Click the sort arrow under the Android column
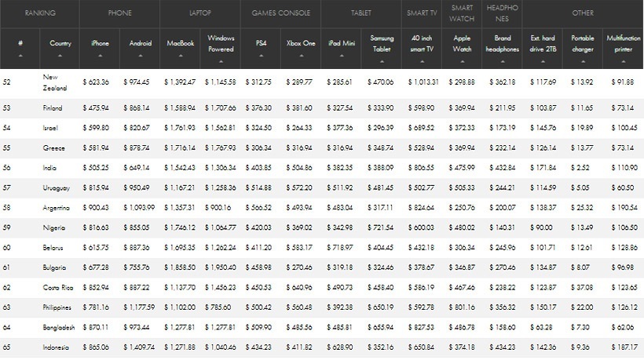644x360 pixels. click(141, 56)
